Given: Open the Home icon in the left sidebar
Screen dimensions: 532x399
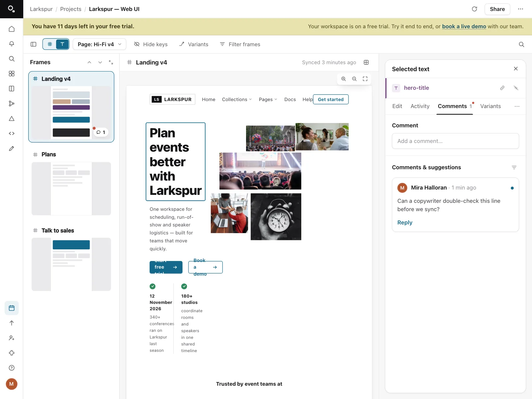Looking at the screenshot, I should (x=12, y=29).
